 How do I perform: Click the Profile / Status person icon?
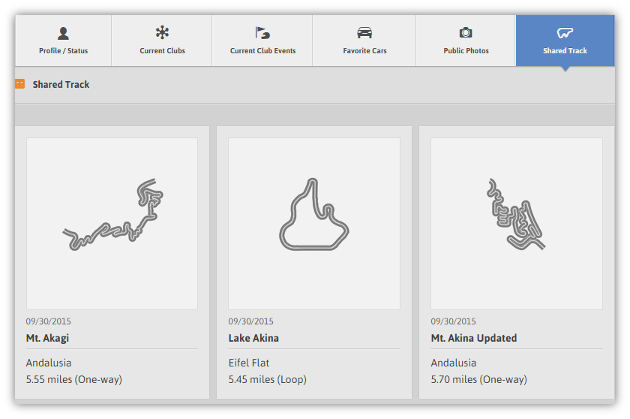(63, 33)
